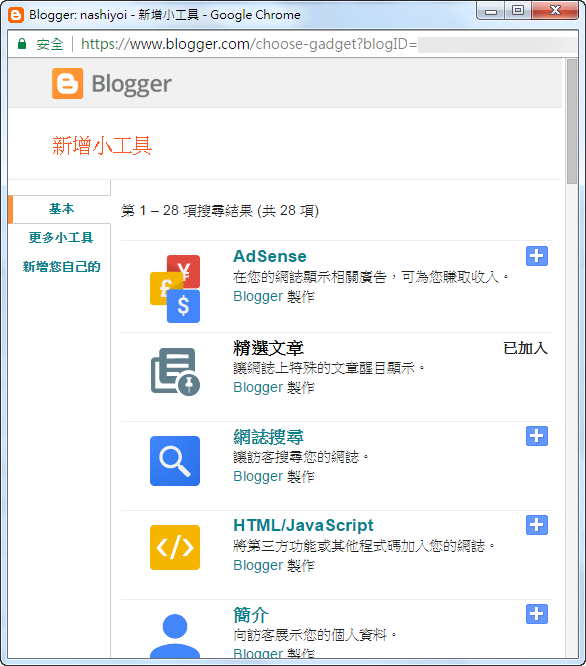This screenshot has height=666, width=586.
Task: Click Blogger 製作 under AdSense
Action: tap(274, 296)
